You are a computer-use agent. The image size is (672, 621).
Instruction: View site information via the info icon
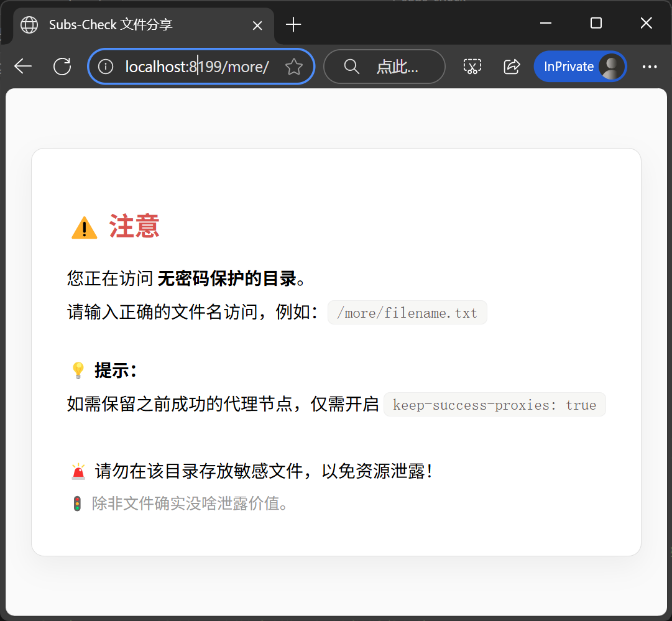coord(106,67)
